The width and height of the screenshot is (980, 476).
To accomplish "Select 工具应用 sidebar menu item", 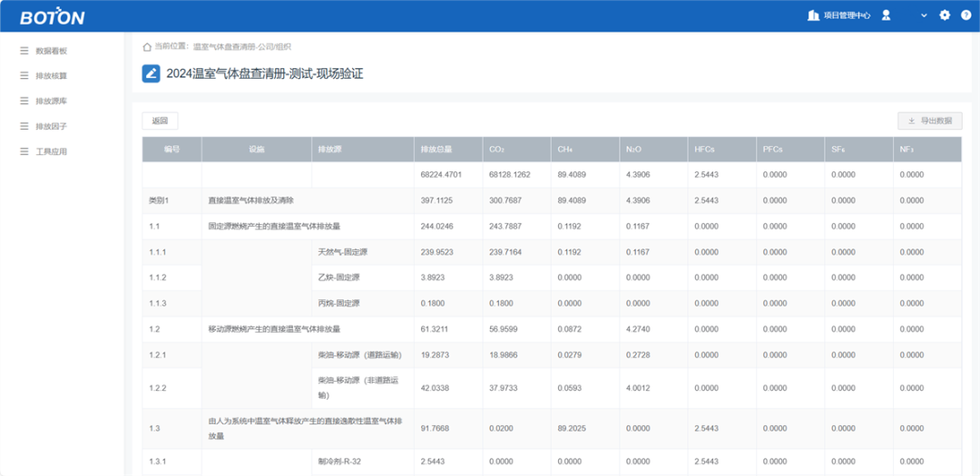I will [x=51, y=151].
